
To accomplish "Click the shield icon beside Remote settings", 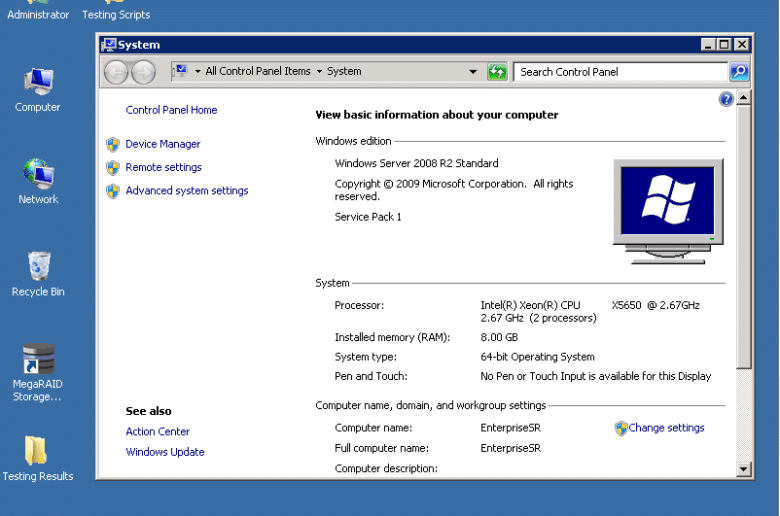I will pyautogui.click(x=113, y=168).
